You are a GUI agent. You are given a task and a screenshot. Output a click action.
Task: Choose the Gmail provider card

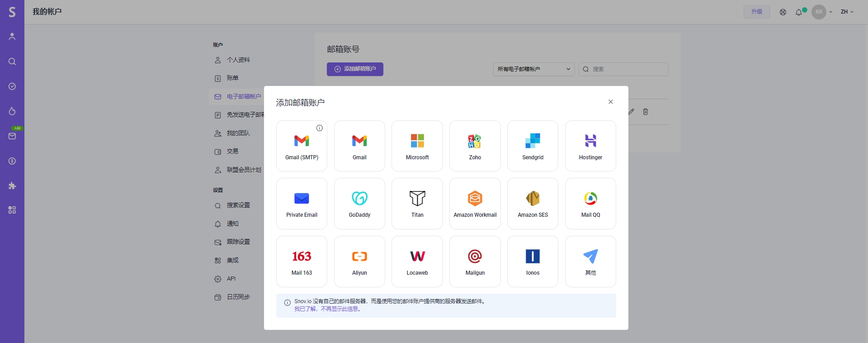[359, 146]
